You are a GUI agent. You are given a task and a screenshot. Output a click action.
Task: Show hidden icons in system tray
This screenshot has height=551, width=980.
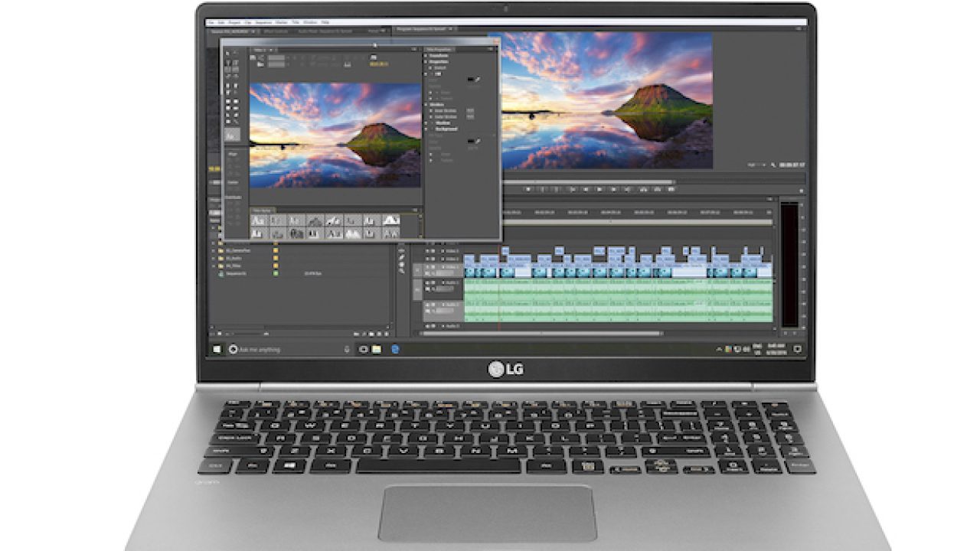pyautogui.click(x=719, y=349)
